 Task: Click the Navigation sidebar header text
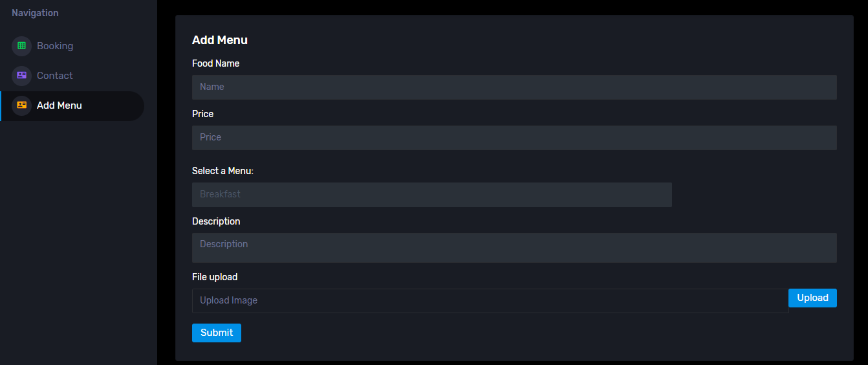click(35, 13)
